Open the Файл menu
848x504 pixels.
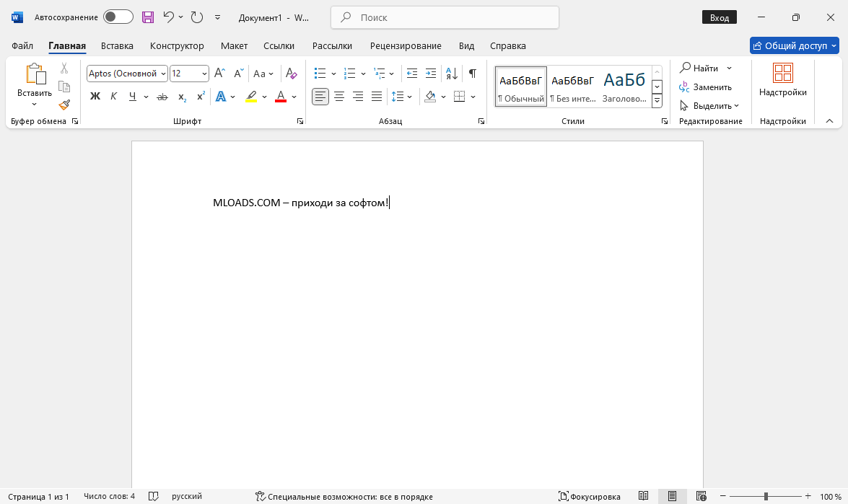coord(22,46)
